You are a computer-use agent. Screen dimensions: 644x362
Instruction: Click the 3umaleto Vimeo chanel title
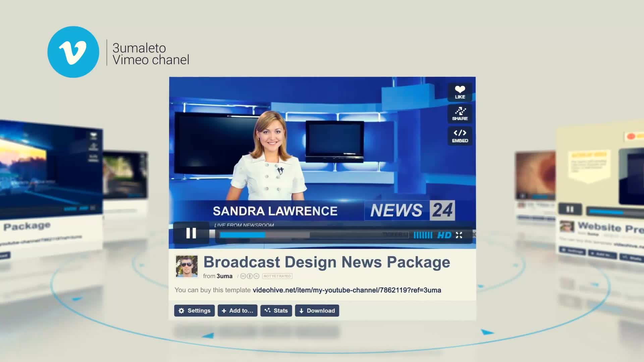pyautogui.click(x=151, y=54)
